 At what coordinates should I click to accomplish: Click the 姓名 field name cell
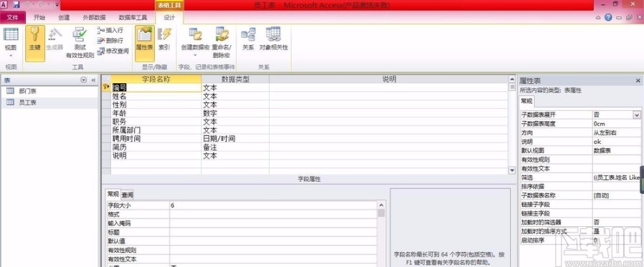click(156, 96)
